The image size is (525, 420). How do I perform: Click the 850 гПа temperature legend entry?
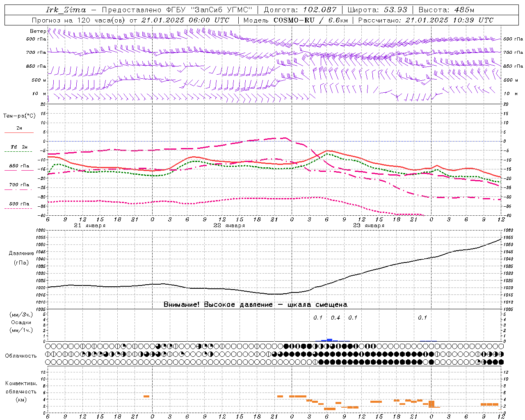point(19,166)
